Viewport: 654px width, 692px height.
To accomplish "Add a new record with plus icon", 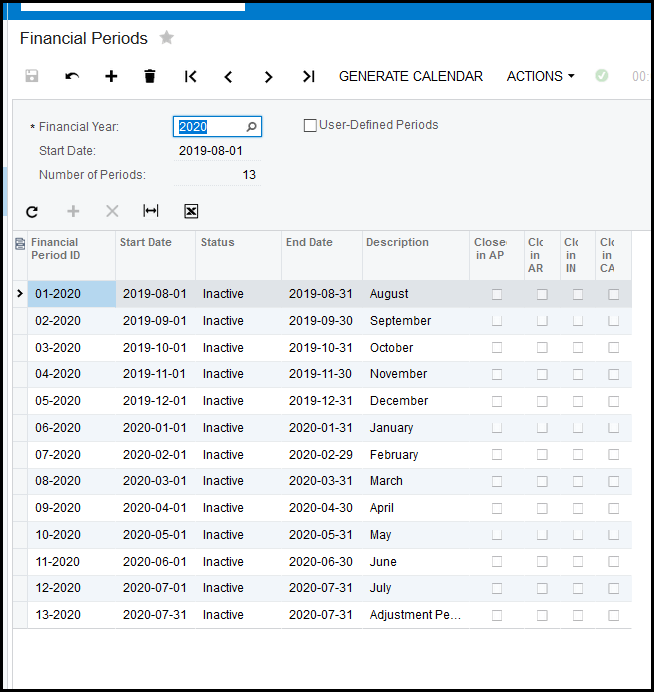I will pyautogui.click(x=111, y=76).
